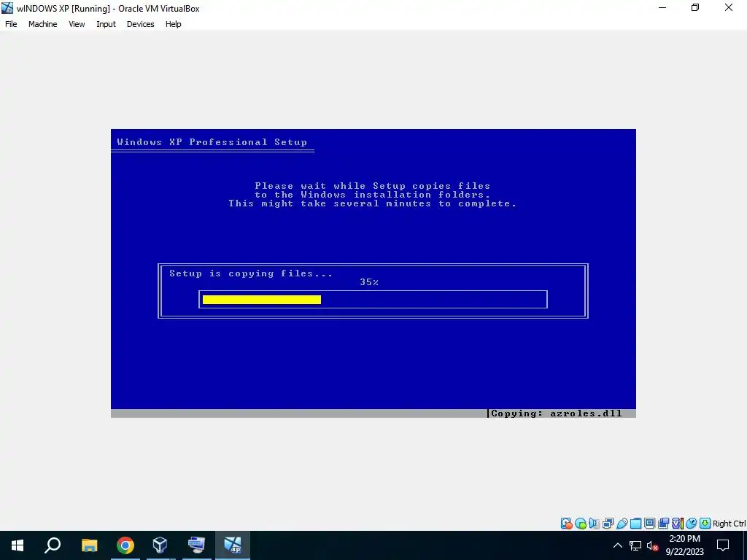The width and height of the screenshot is (747, 560).
Task: Click the keyboard capture green arrow icon
Action: tap(705, 524)
